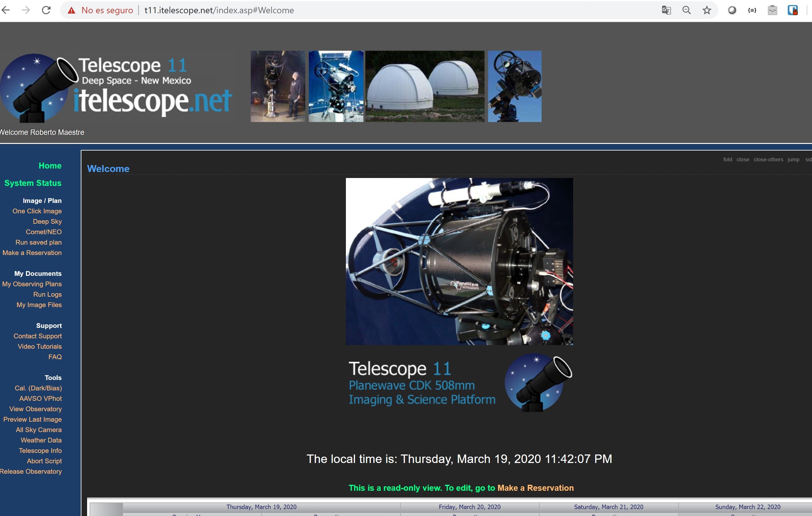Screen dimensions: 812x516
Task: Open One Click Image
Action: (x=37, y=211)
